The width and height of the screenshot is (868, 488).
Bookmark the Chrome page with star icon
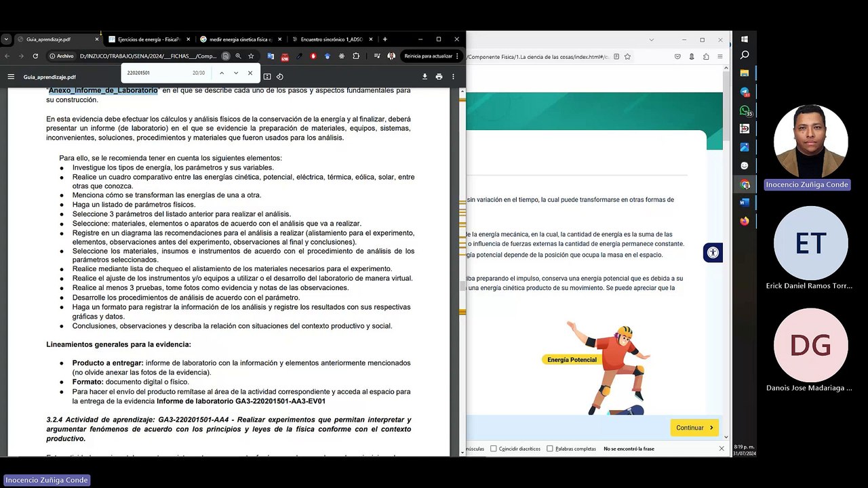[x=251, y=56]
